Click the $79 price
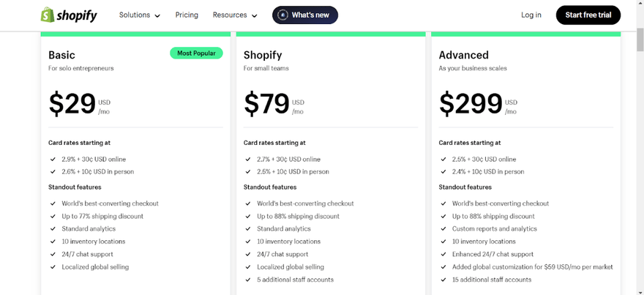 [x=267, y=103]
